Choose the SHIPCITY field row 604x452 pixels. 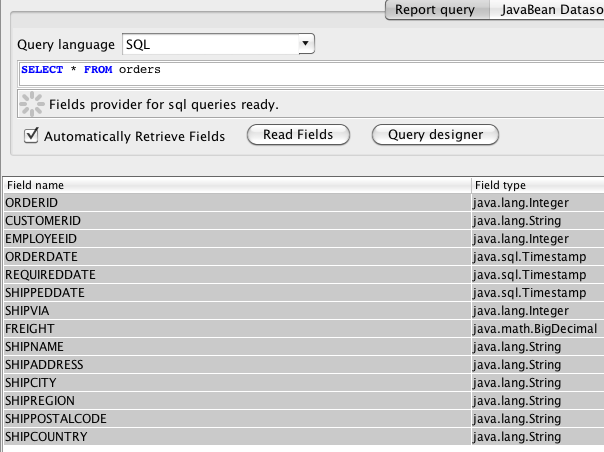point(236,383)
